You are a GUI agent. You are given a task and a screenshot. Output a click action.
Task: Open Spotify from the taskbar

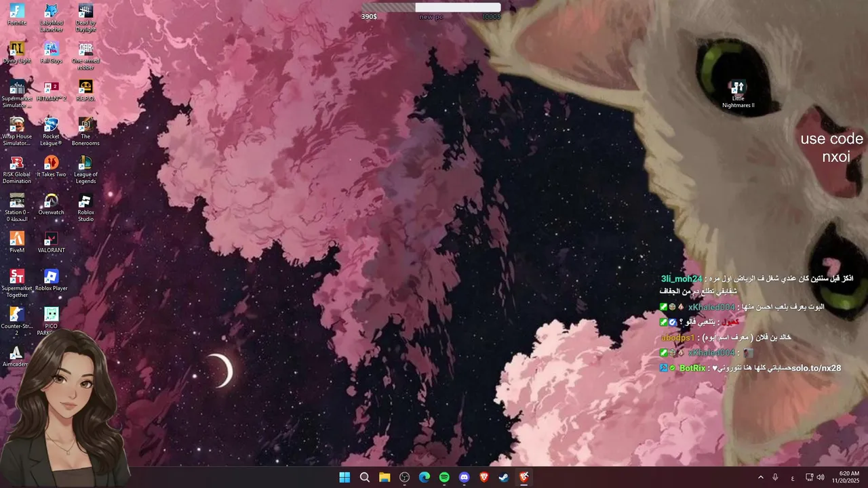click(444, 477)
